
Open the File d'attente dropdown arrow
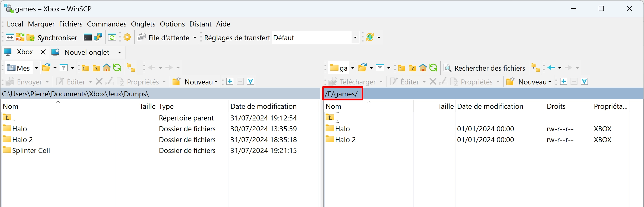[x=195, y=38]
